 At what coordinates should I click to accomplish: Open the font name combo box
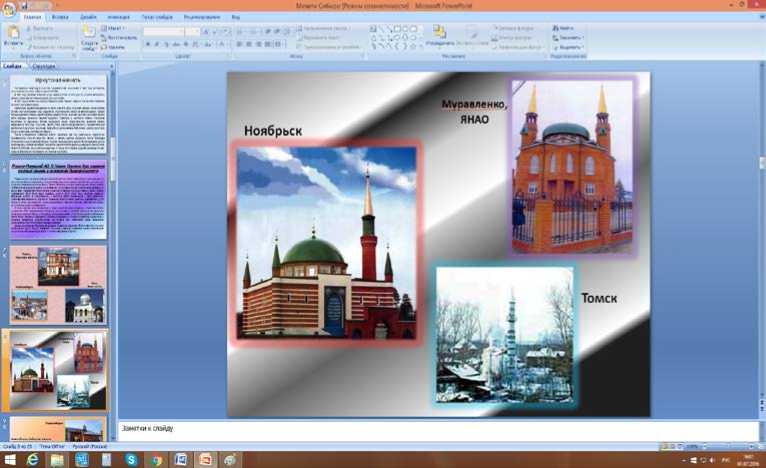(x=163, y=32)
